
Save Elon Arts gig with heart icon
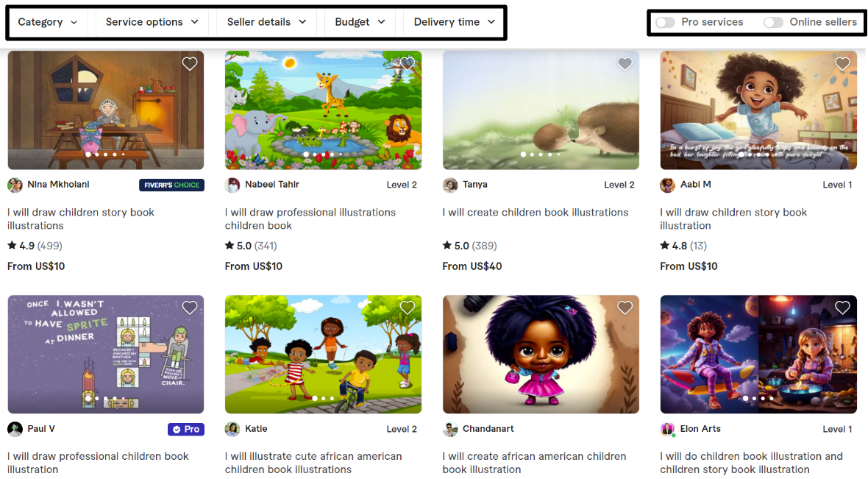point(842,308)
